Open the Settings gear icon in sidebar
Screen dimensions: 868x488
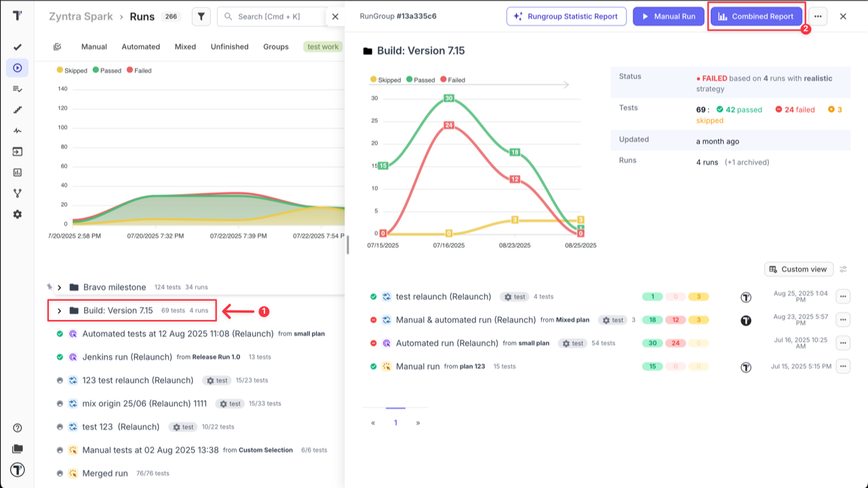[x=18, y=214]
